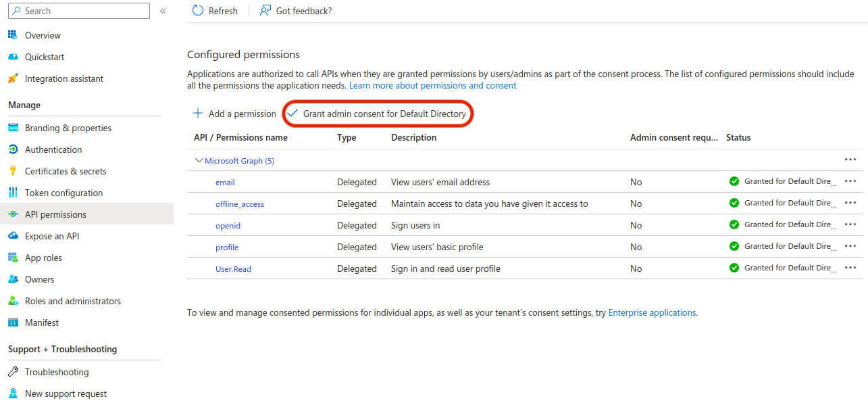
Task: Click the Authentication icon in sidebar
Action: pos(12,149)
